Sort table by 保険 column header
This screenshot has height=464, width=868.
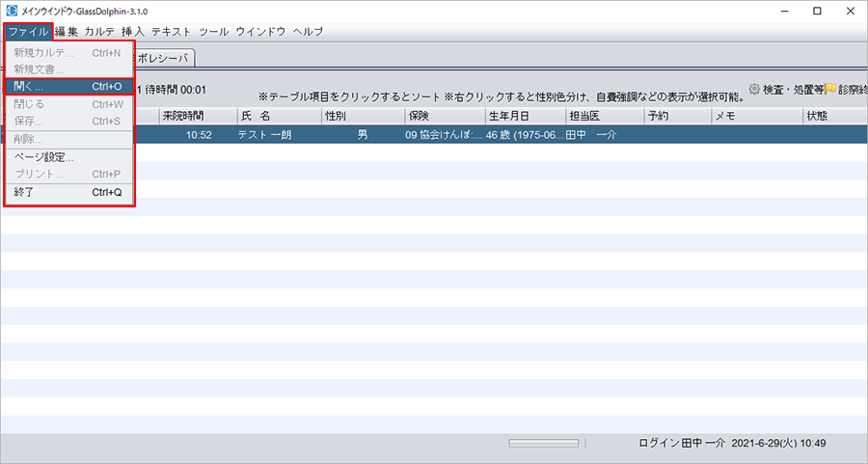pyautogui.click(x=445, y=117)
